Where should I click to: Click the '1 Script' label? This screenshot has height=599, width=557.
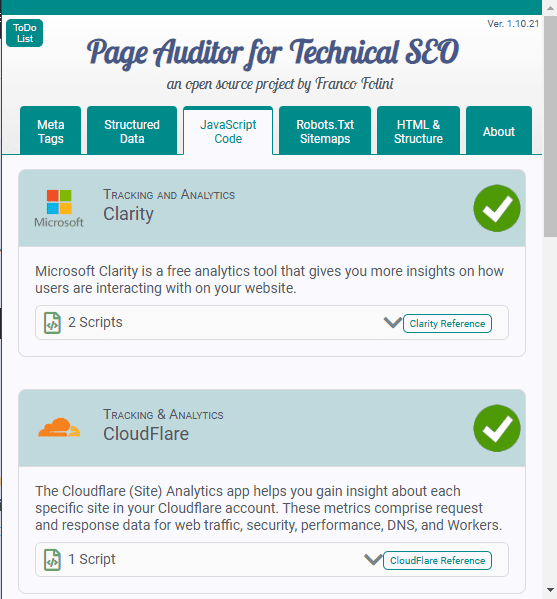[x=92, y=559]
